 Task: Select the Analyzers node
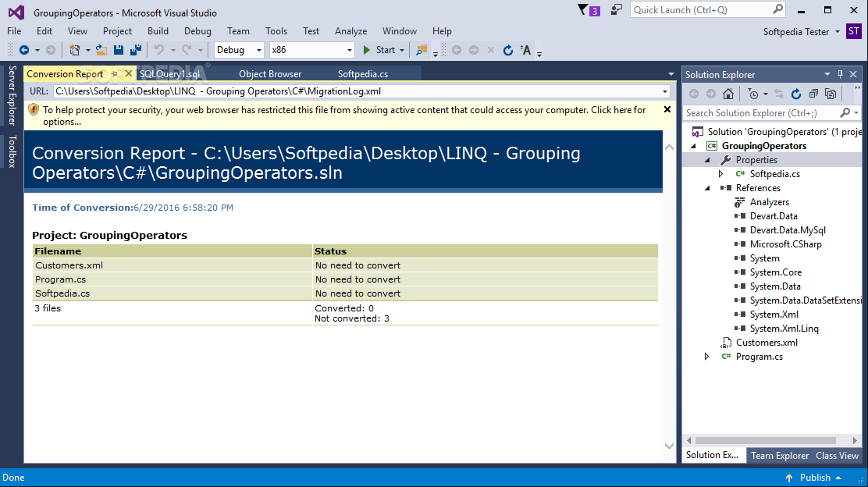769,202
